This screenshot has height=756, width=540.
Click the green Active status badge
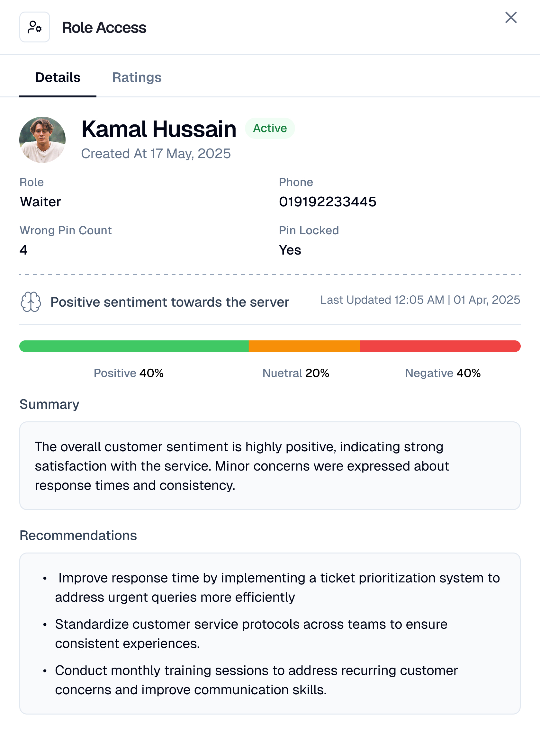[x=270, y=128]
